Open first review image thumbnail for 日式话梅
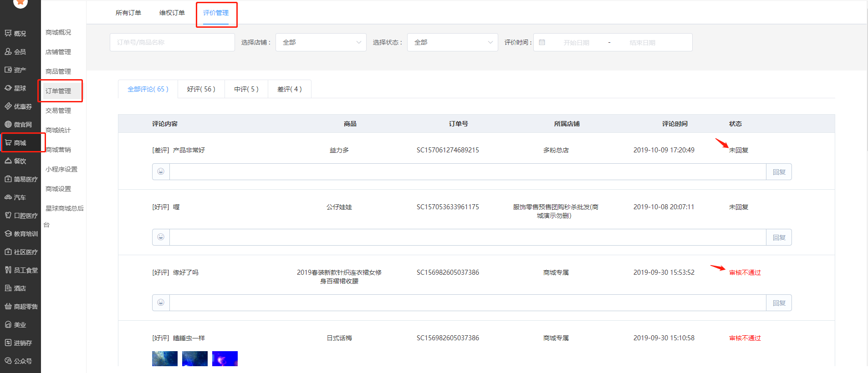 (165, 358)
